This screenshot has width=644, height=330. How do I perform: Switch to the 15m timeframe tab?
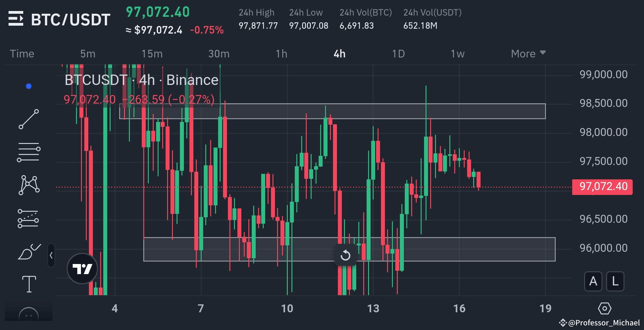[x=152, y=53]
